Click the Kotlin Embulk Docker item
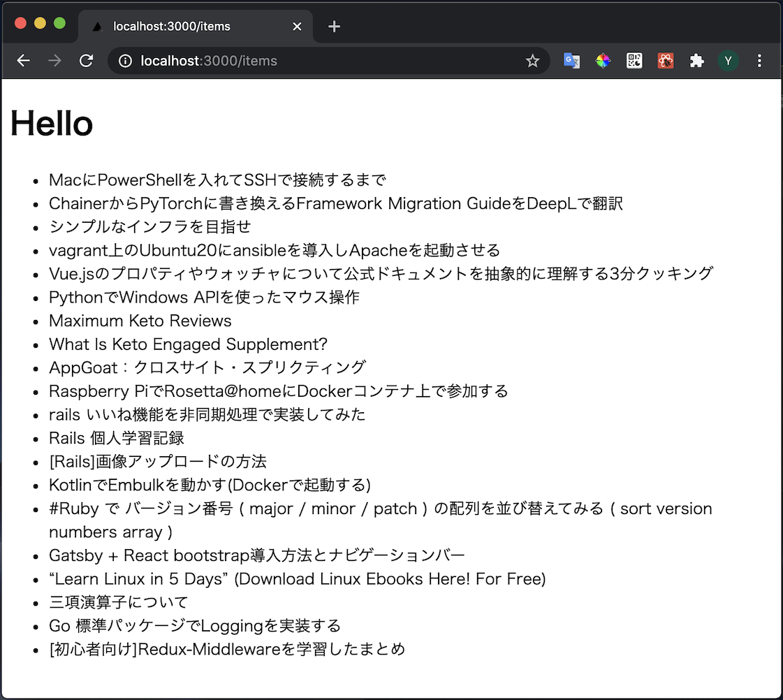 tap(210, 485)
